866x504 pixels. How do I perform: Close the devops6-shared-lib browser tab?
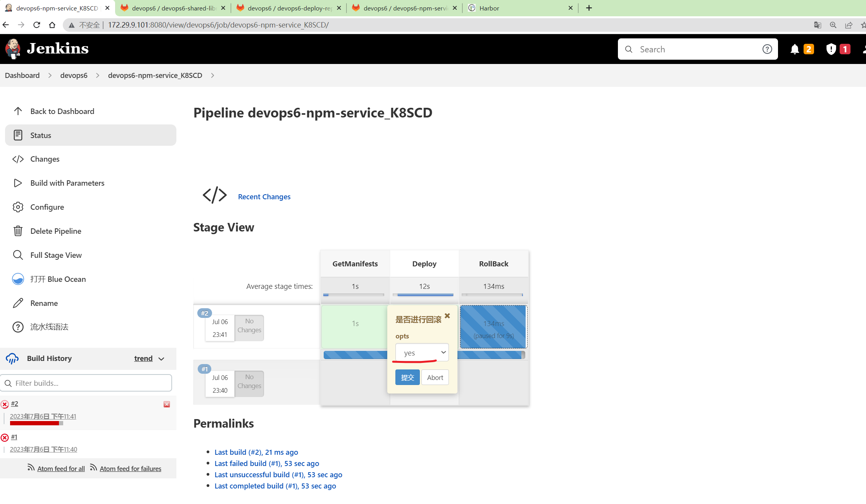click(223, 8)
